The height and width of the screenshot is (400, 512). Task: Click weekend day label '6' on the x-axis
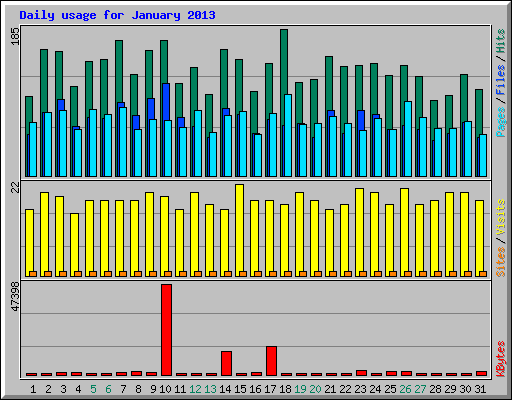(x=108, y=389)
